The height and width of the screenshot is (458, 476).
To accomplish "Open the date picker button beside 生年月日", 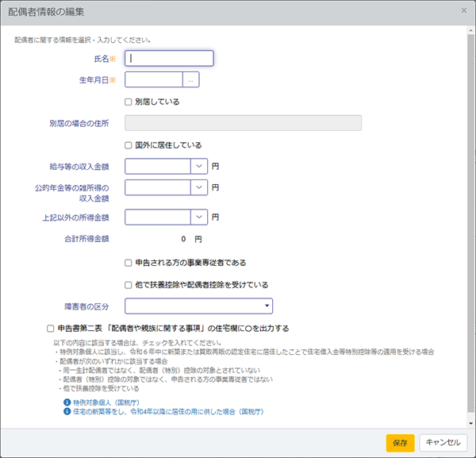I will pyautogui.click(x=191, y=79).
